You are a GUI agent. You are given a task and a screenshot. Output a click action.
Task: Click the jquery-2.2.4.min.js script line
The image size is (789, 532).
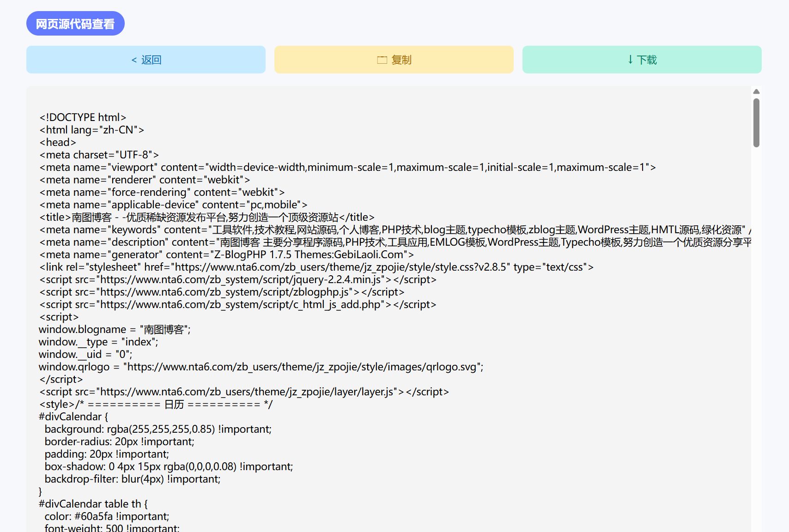pyautogui.click(x=238, y=279)
